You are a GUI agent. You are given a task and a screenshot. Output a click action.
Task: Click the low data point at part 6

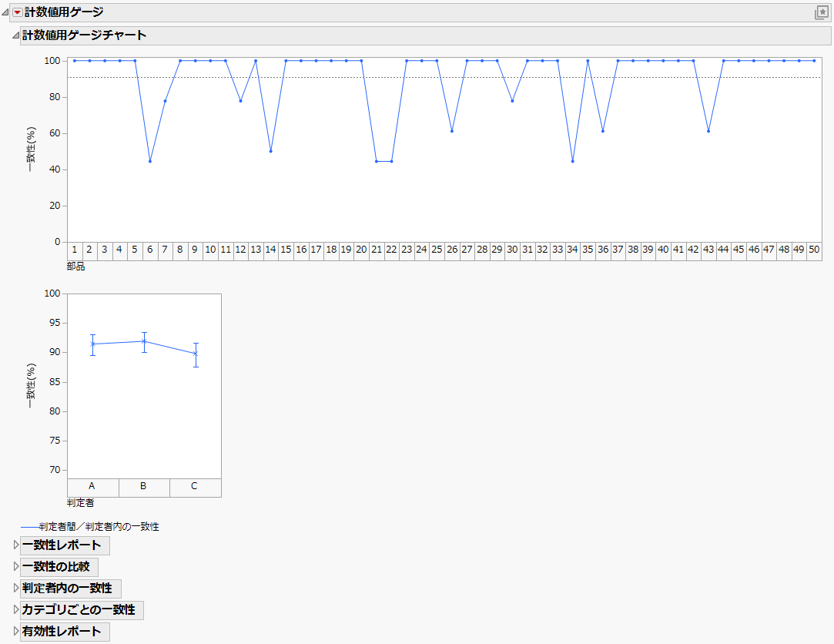pyautogui.click(x=149, y=162)
